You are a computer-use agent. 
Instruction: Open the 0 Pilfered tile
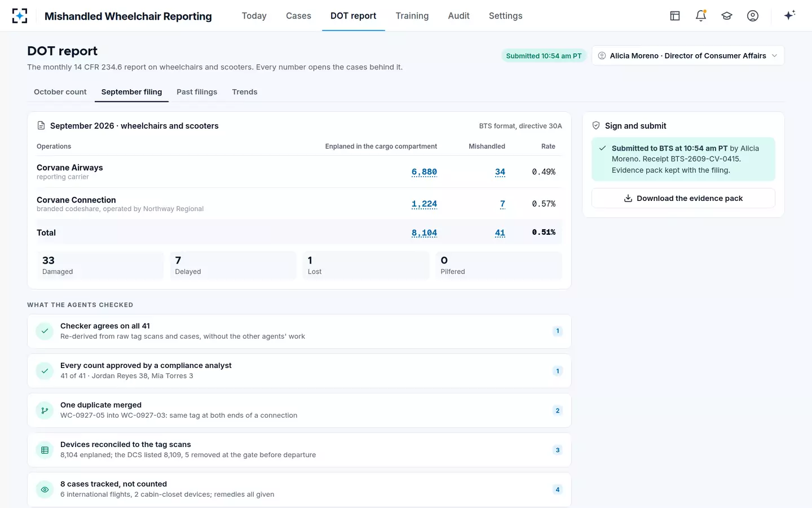[x=498, y=265]
